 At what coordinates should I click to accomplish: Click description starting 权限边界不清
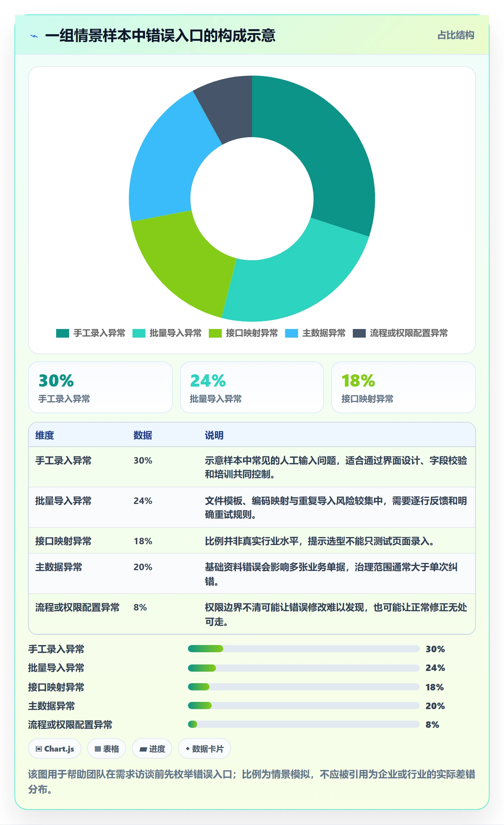336,614
